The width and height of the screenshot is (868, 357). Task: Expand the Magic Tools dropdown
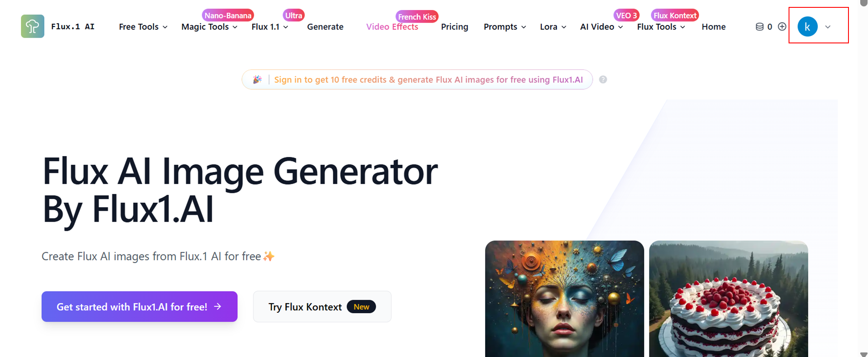[x=209, y=27]
